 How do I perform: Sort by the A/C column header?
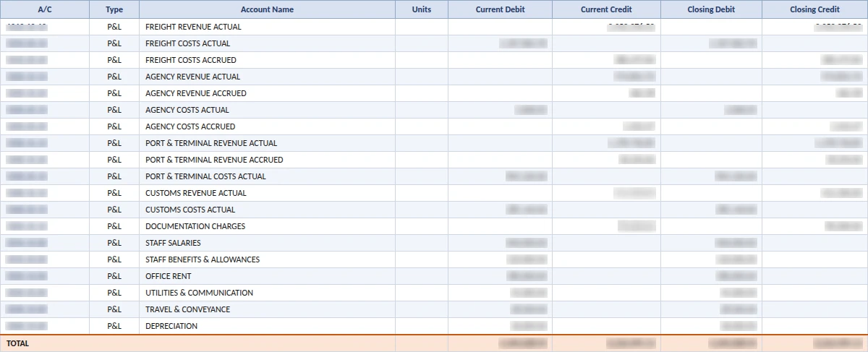coord(45,9)
